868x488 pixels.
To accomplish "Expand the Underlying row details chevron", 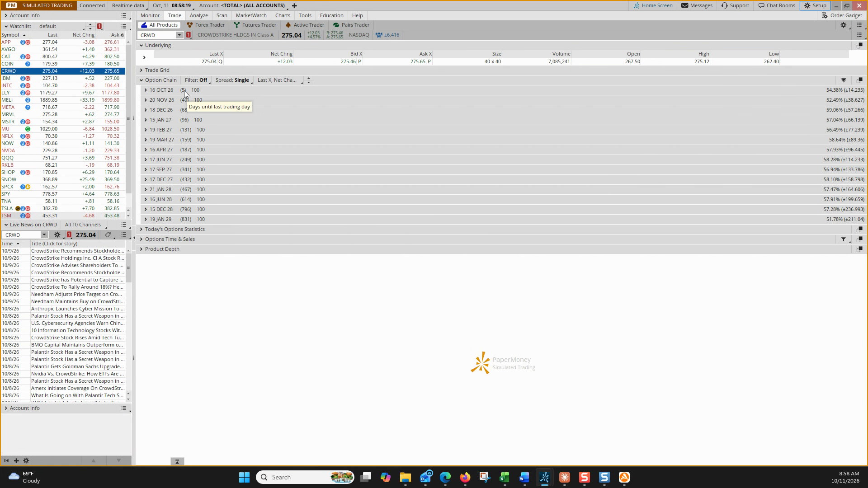I will [144, 58].
